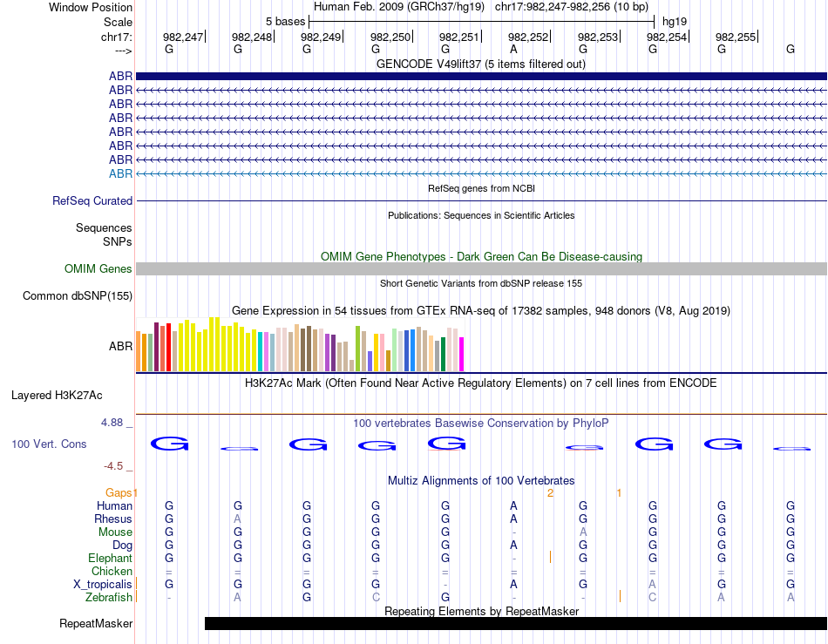Viewport: 828px width, 644px height.
Task: Click ABR label next to GTEx expression bars
Action: coord(120,346)
